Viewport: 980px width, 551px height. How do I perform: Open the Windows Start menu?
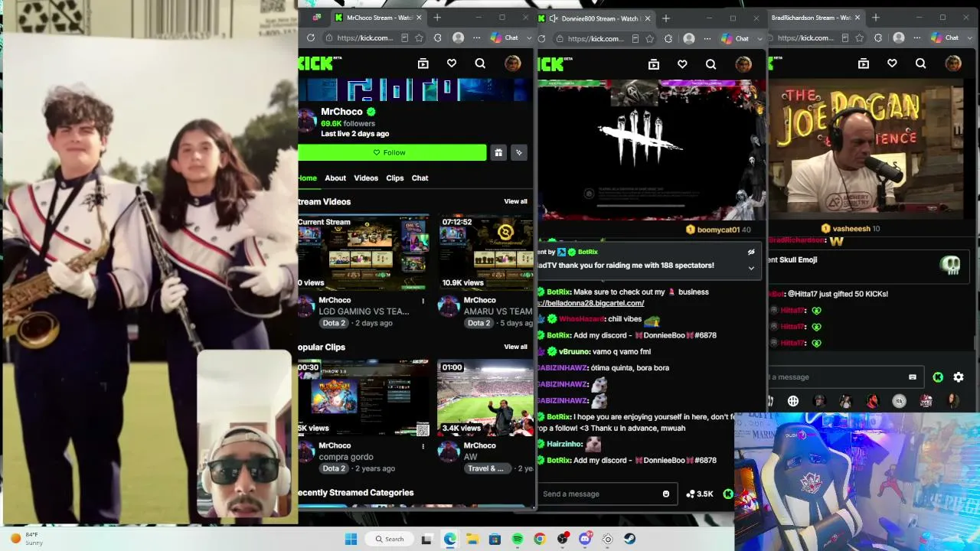click(x=351, y=539)
